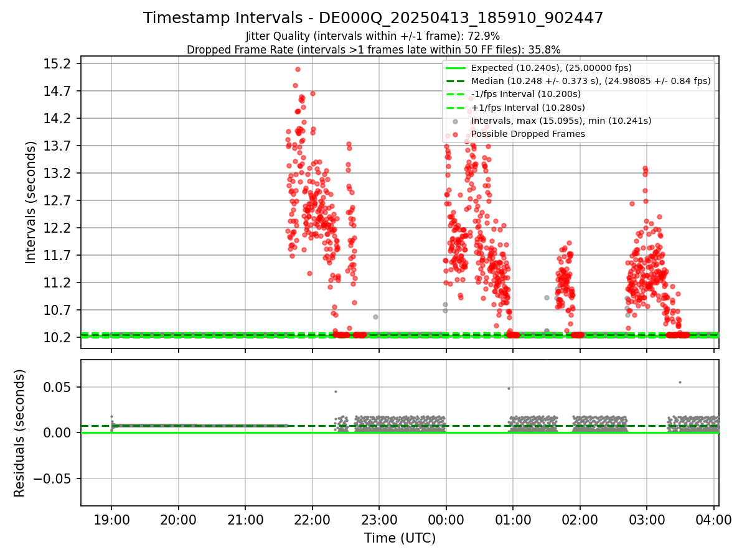
Task: Click the 12.2 tick label on intervals axis
Action: point(59,228)
